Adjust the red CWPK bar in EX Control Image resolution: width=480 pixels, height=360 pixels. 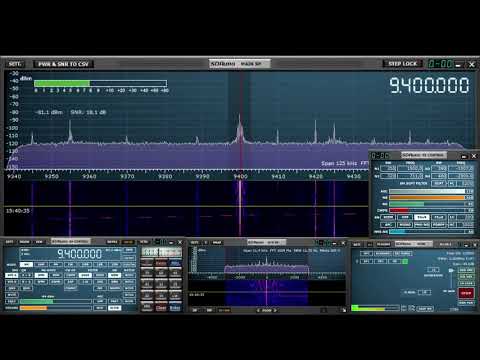coord(427,210)
